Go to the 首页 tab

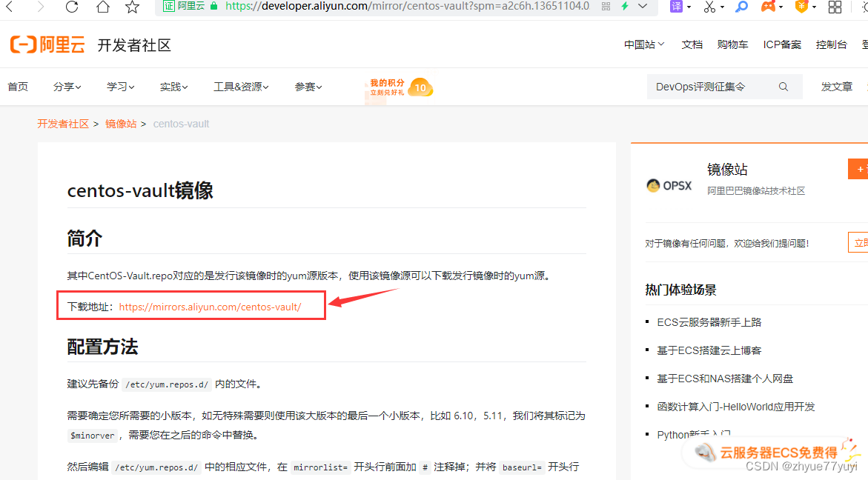point(18,87)
